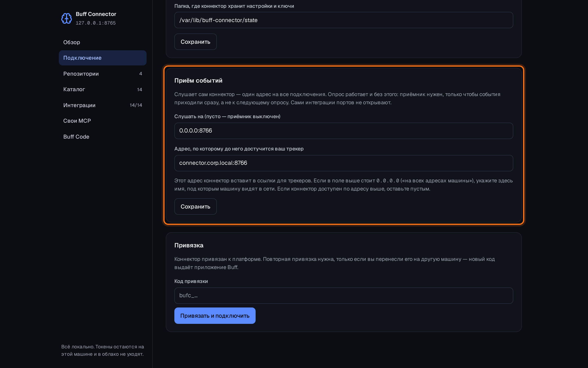The width and height of the screenshot is (588, 368).
Task: Focus the 0.0.0.0:8766 listen address field
Action: tap(344, 131)
